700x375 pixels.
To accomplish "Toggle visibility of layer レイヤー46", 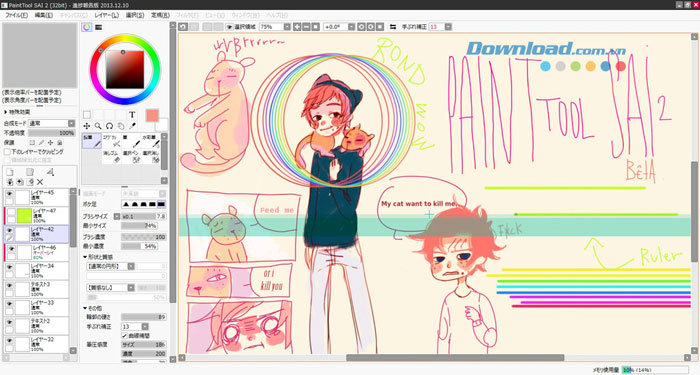I will pyautogui.click(x=12, y=249).
